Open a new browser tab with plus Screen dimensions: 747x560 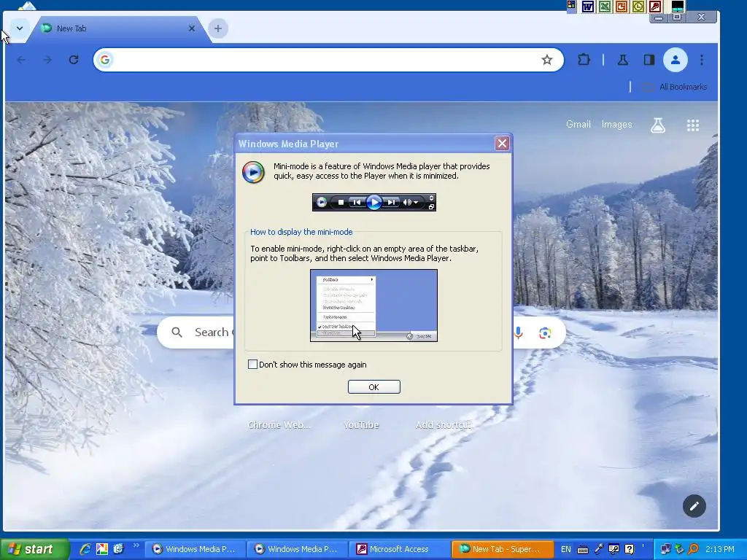click(x=217, y=28)
